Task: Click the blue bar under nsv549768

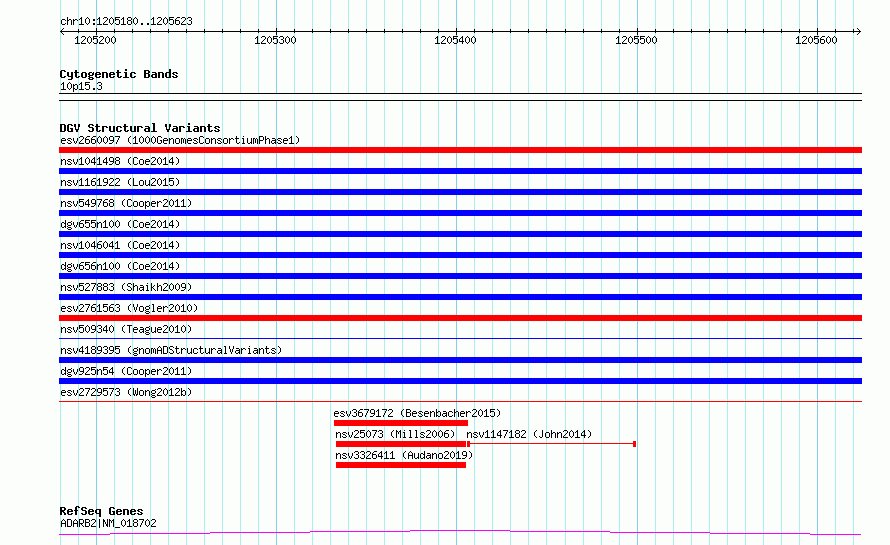Action: (x=460, y=213)
